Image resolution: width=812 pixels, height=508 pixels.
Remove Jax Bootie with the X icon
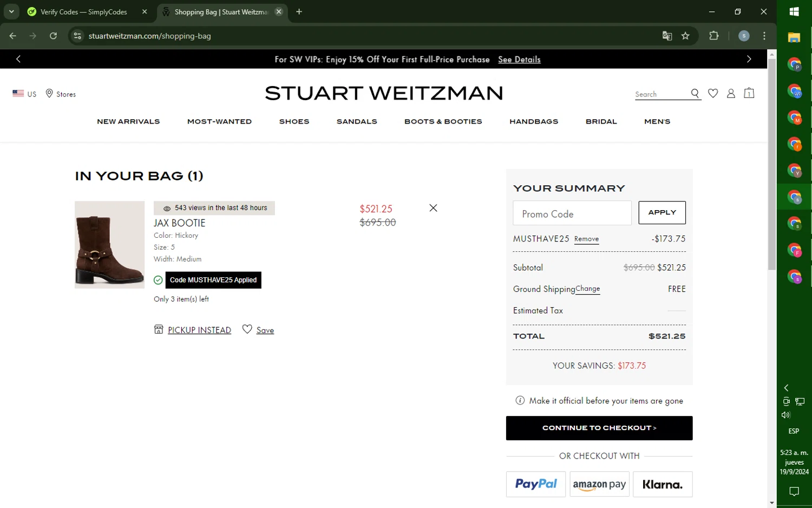tap(433, 208)
